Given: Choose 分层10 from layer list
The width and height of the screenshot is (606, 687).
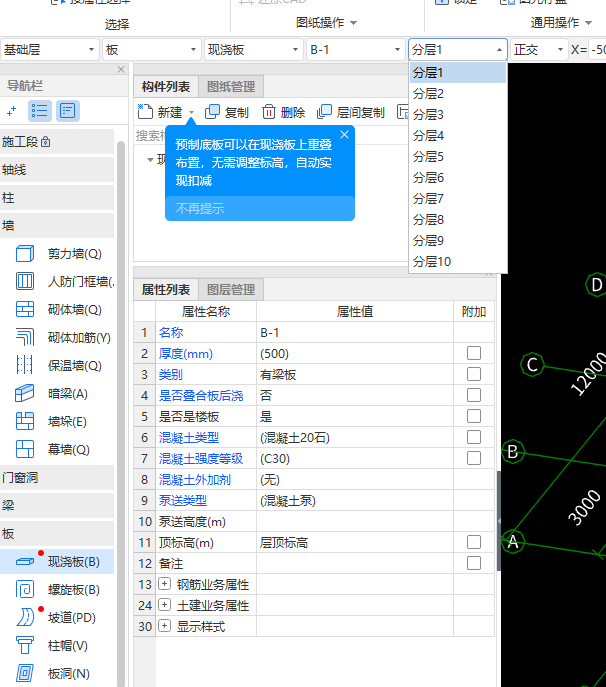Looking at the screenshot, I should click(x=458, y=262).
